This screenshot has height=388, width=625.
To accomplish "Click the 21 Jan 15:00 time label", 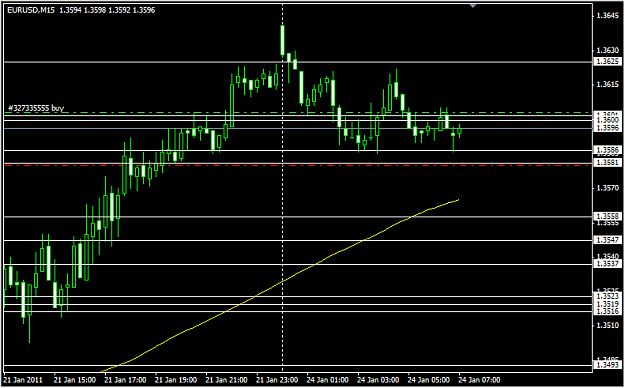I will [x=75, y=380].
